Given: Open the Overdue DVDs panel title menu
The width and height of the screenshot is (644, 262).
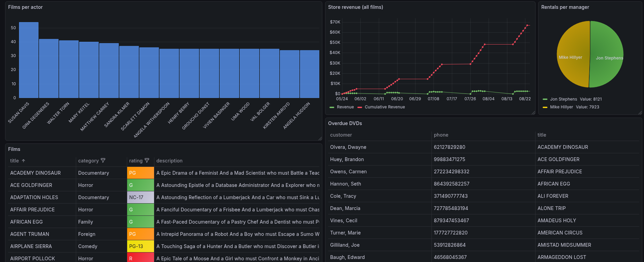Looking at the screenshot, I should point(345,123).
